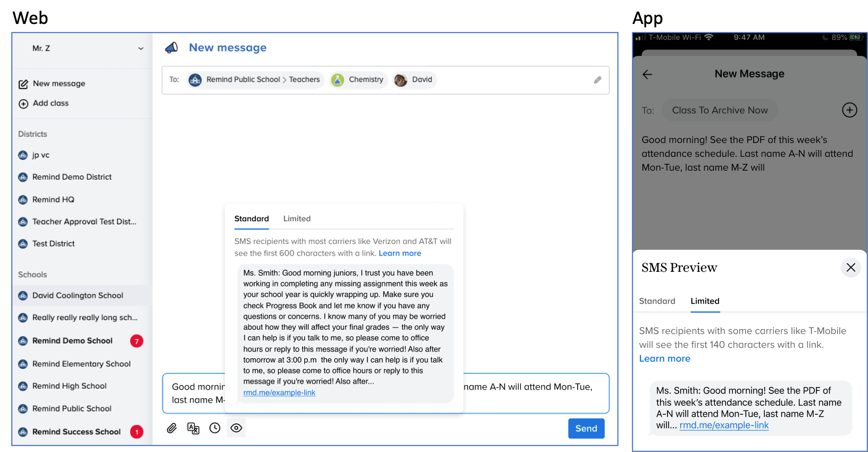This screenshot has height=452, width=868.
Task: Switch to Limited tab in app SMS Preview
Action: pyautogui.click(x=705, y=302)
